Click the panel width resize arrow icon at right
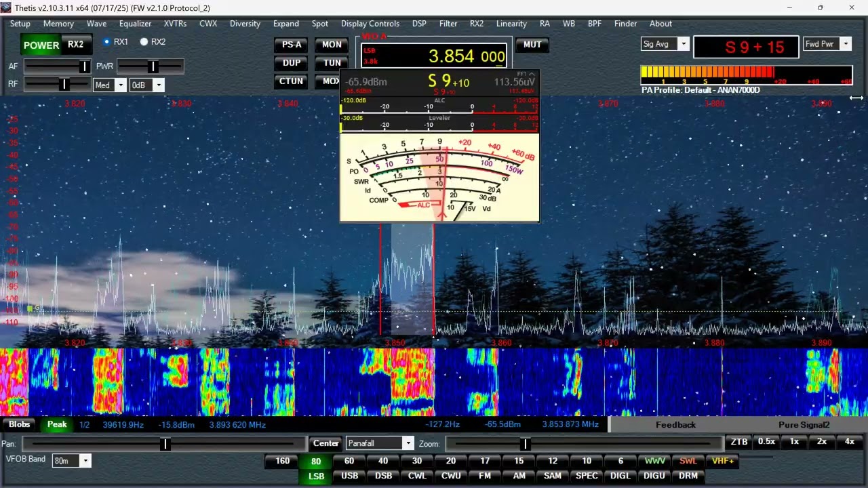Image resolution: width=868 pixels, height=488 pixels. click(x=856, y=98)
